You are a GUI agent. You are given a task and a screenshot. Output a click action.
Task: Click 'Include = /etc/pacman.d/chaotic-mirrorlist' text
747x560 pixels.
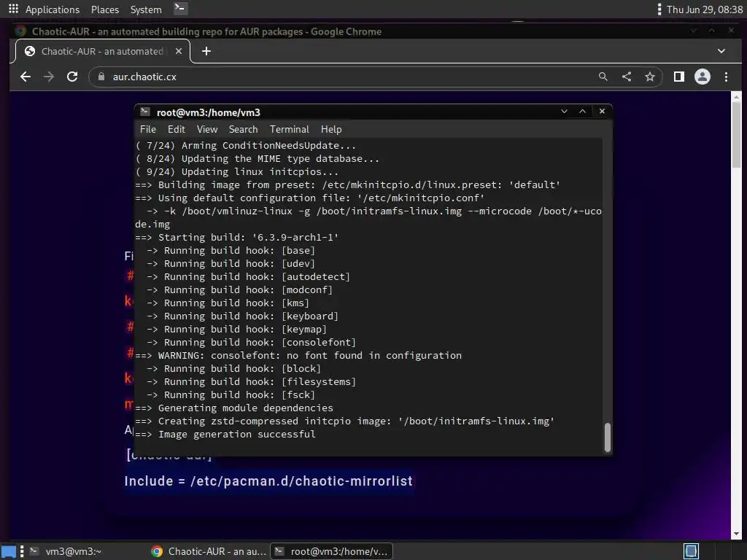(x=268, y=481)
